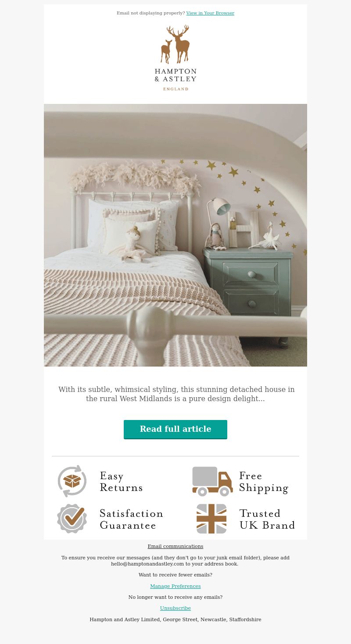Screen dimensions: 351x644
Task: Click the Satisfaction Guarantee checkmark badge icon
Action: [72, 519]
